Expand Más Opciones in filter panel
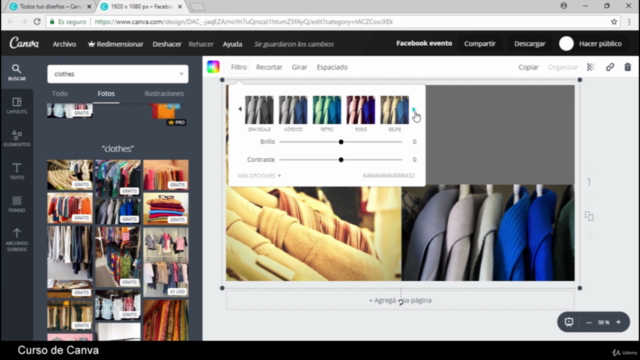The height and width of the screenshot is (360, 640). point(259,176)
